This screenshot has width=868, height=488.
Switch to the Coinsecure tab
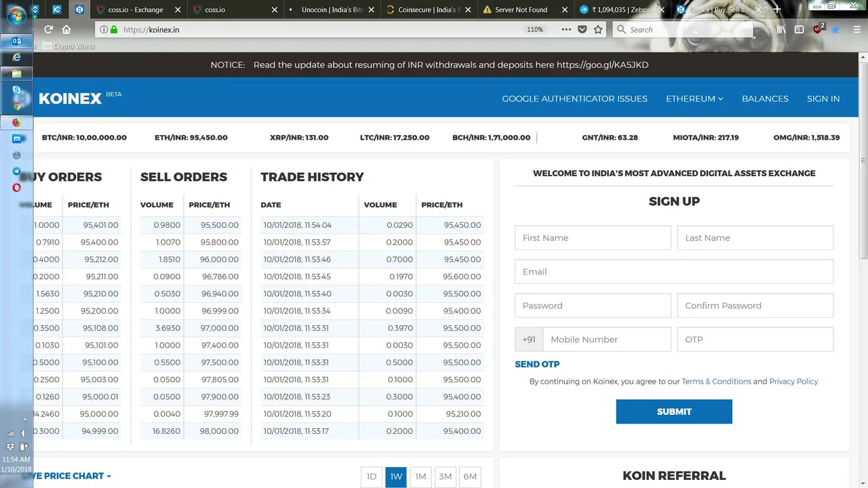(x=428, y=10)
